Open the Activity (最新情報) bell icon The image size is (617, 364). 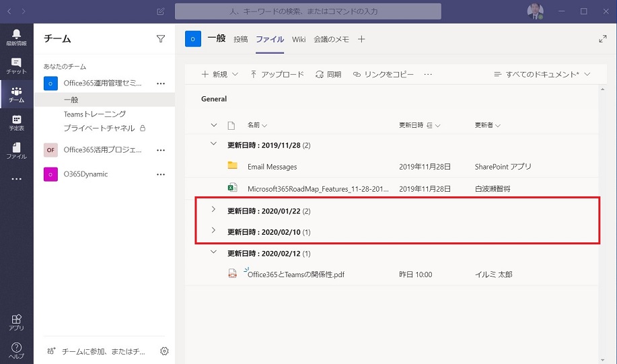point(17,37)
